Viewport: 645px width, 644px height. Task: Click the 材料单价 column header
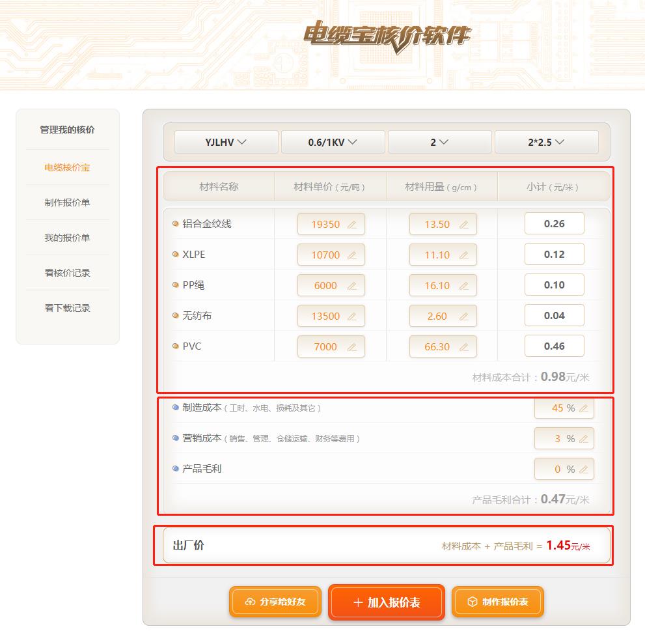pos(329,188)
